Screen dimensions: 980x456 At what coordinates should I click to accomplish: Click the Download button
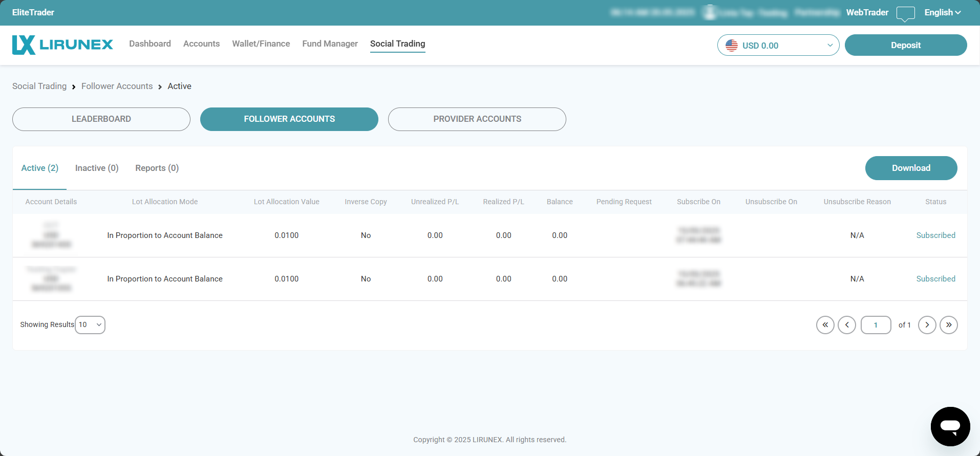click(911, 168)
